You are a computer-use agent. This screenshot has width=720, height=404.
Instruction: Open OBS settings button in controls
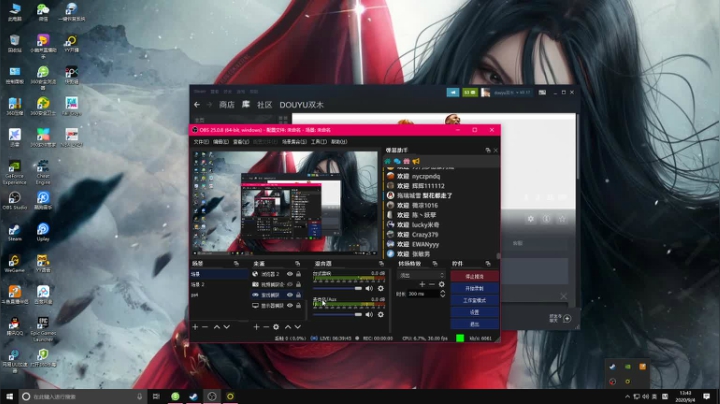pos(474,312)
